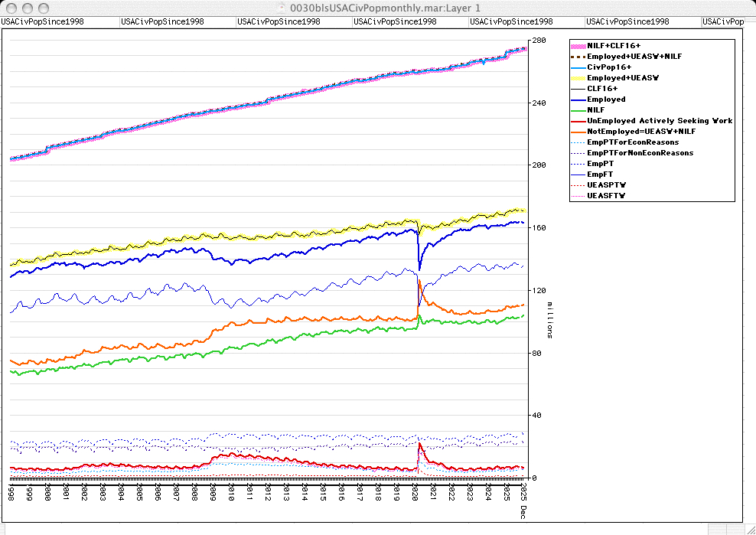Click the yellow Employed+UEASW legend swatch

coord(578,78)
